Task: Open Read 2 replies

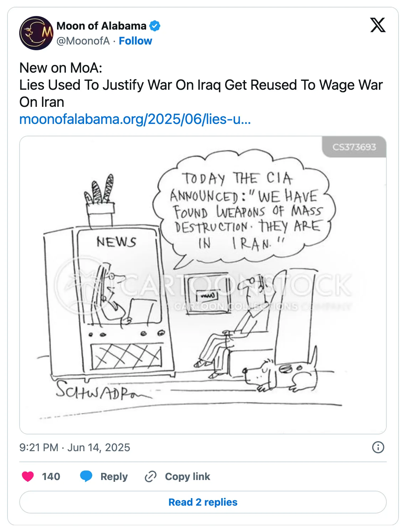Action: [x=203, y=502]
